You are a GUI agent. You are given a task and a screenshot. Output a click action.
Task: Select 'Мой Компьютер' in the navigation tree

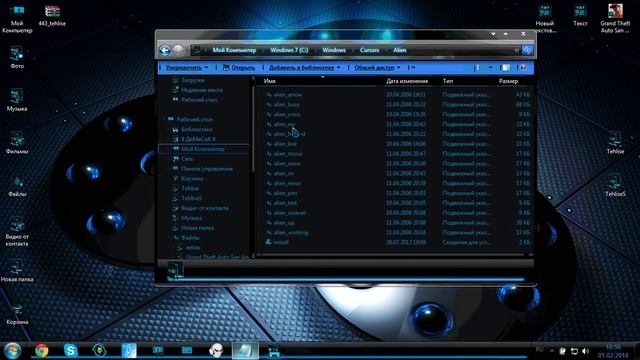point(202,149)
